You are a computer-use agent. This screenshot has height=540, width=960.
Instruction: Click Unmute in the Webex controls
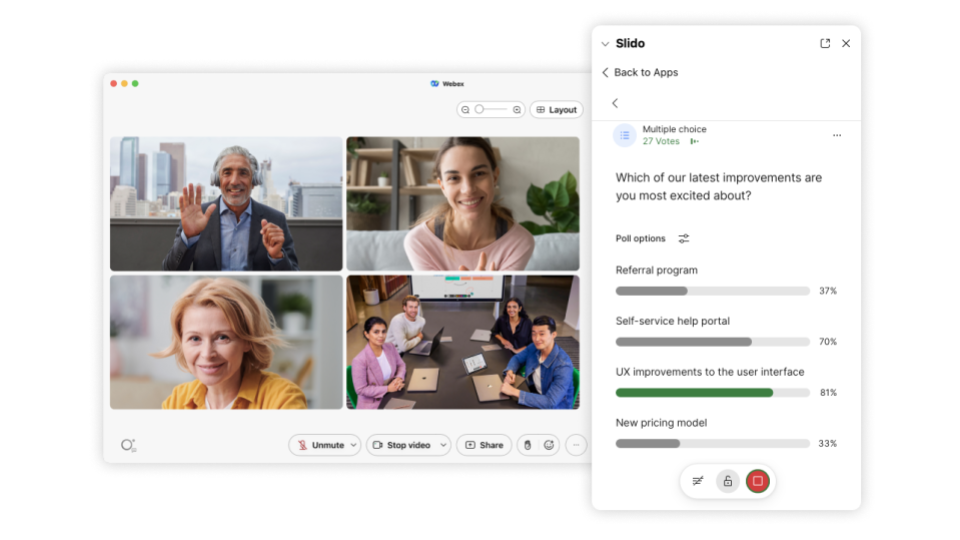(x=321, y=445)
